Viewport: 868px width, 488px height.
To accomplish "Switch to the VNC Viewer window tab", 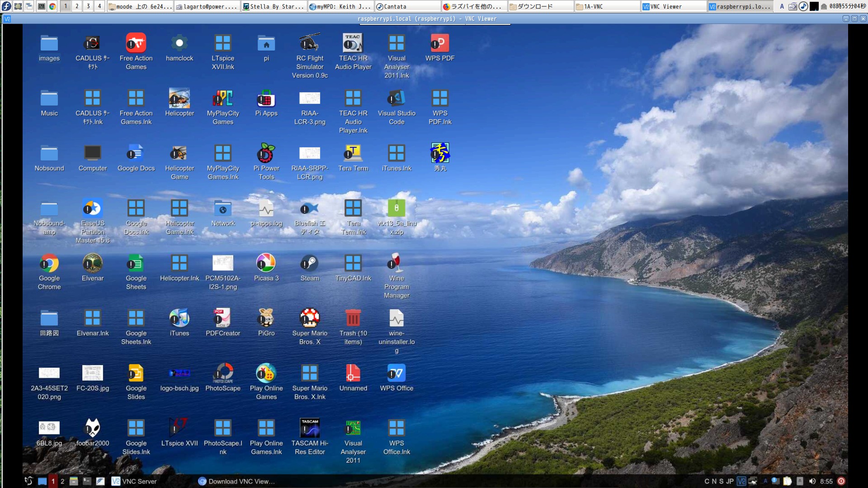I will coord(673,6).
